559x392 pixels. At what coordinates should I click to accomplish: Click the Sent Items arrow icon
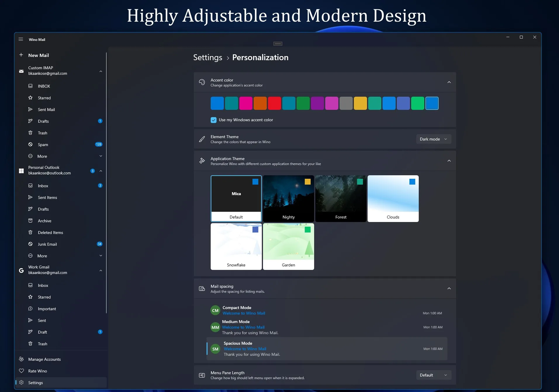30,197
